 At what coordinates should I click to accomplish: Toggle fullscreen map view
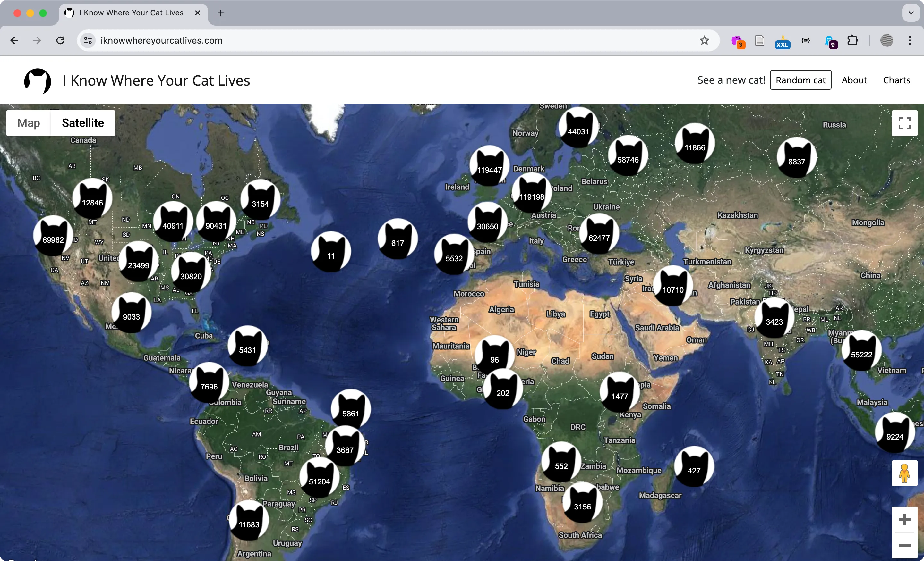tap(904, 123)
